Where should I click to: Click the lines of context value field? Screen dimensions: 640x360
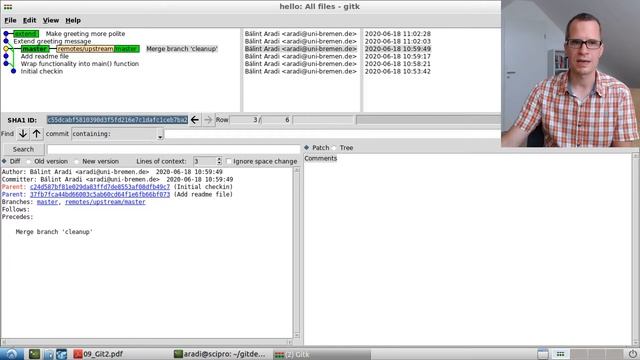tap(204, 161)
